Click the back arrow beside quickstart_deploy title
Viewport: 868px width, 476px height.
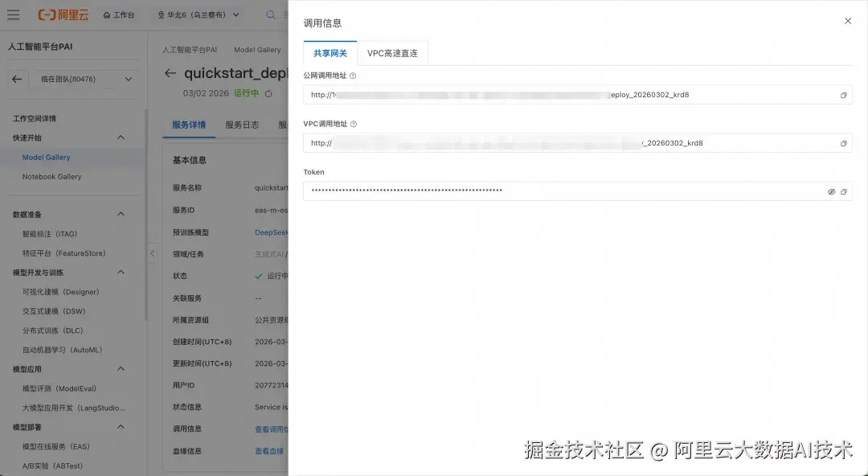[171, 72]
